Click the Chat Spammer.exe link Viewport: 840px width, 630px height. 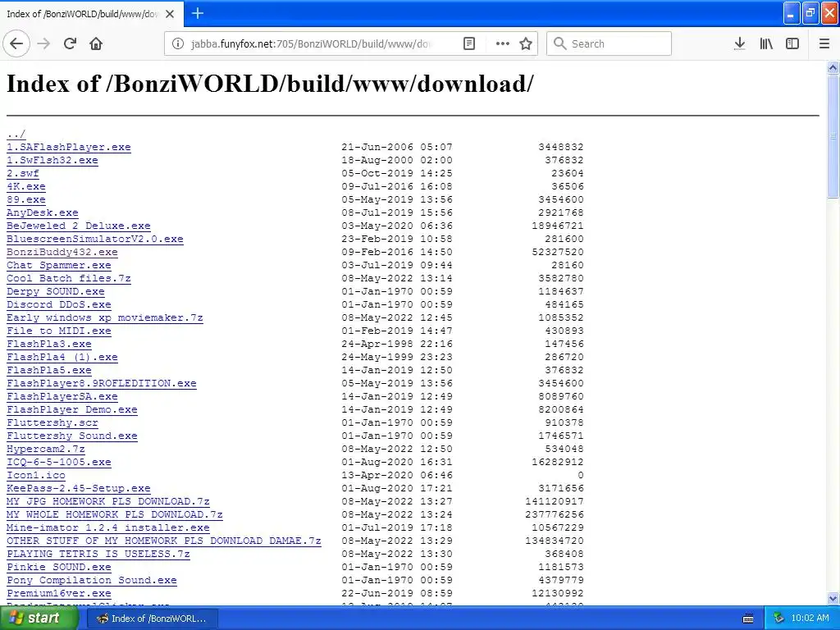coord(59,265)
